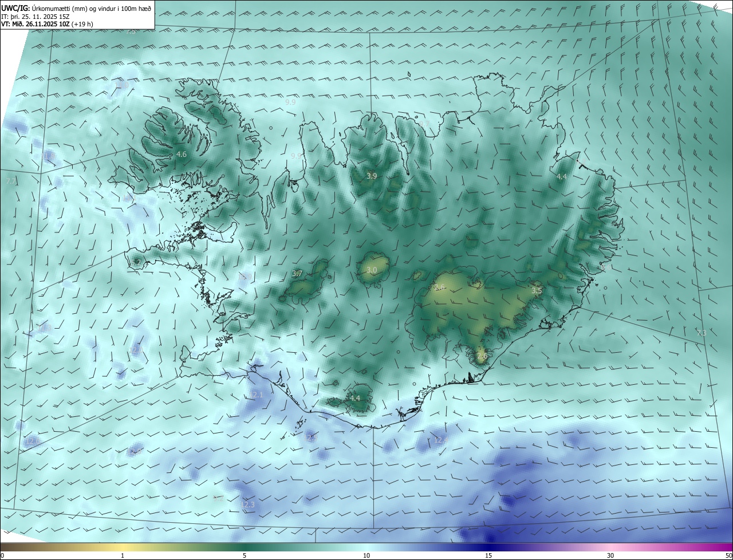This screenshot has height=560, width=733.
Task: Click the 12.3 value in the southern ocean
Action: point(248,504)
